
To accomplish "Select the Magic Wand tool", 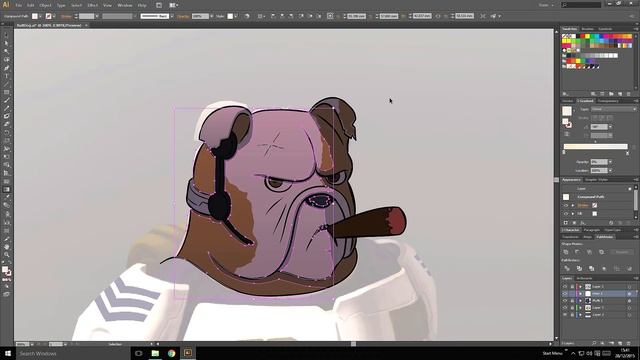I will tap(7, 51).
